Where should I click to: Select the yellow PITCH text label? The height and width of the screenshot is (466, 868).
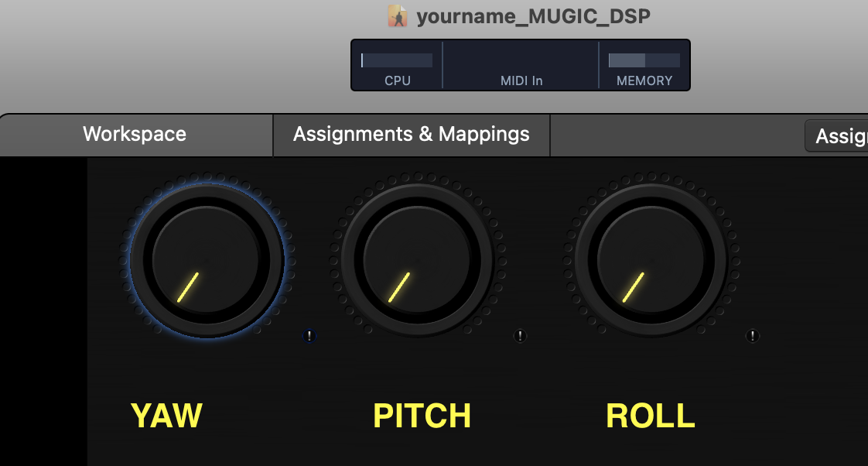[x=422, y=416]
